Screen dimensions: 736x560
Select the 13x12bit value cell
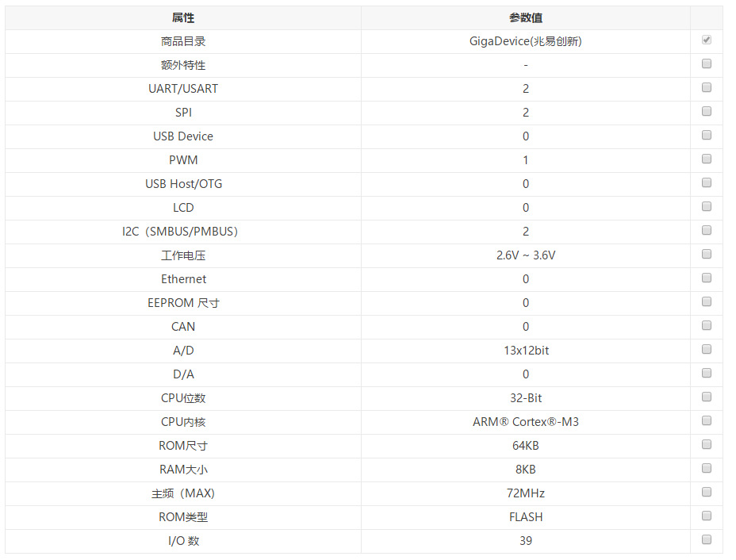[525, 351]
